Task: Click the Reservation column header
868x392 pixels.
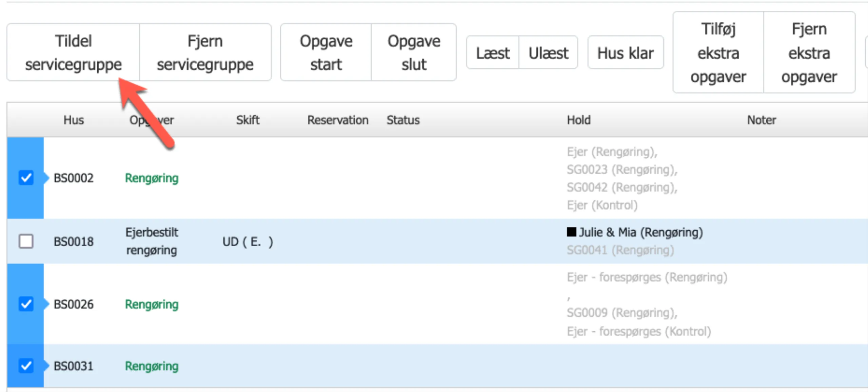Action: [338, 120]
